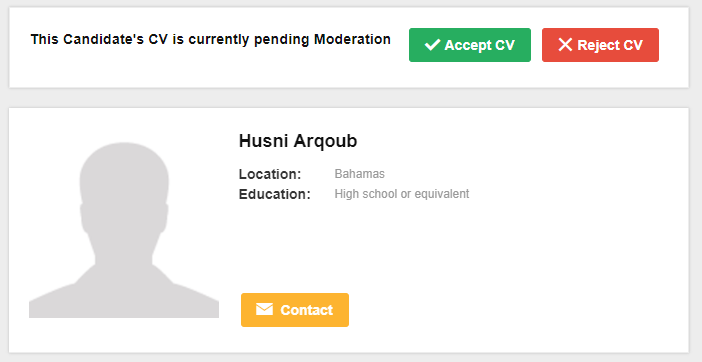The height and width of the screenshot is (362, 702).
Task: Select the Bahamas location value
Action: click(360, 174)
